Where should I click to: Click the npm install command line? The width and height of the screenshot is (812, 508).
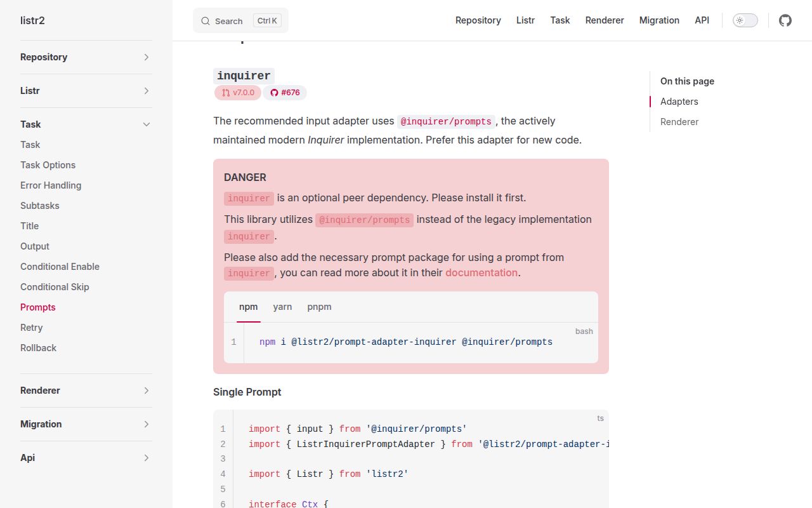[406, 342]
